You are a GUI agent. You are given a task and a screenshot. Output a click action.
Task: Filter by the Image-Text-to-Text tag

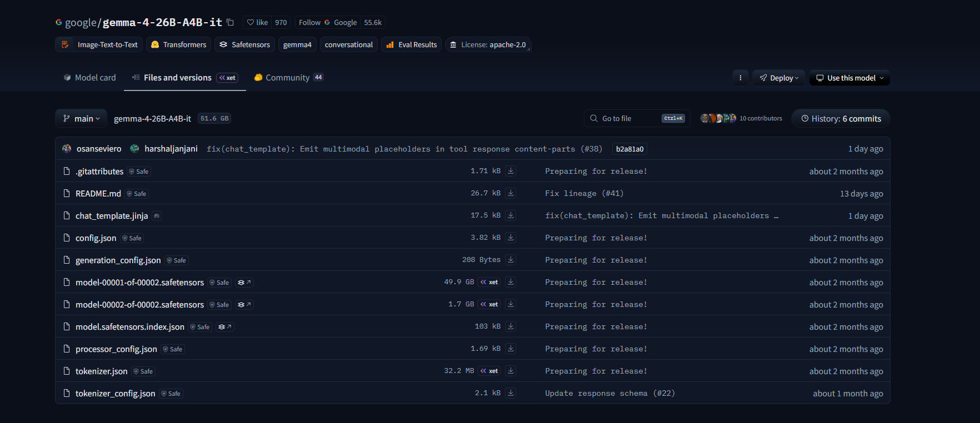tap(99, 44)
